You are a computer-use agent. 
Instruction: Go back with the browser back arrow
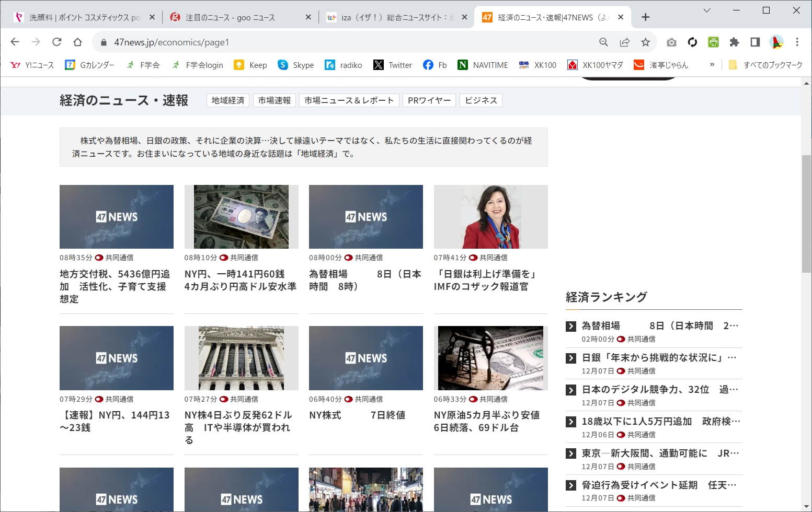pyautogui.click(x=15, y=42)
